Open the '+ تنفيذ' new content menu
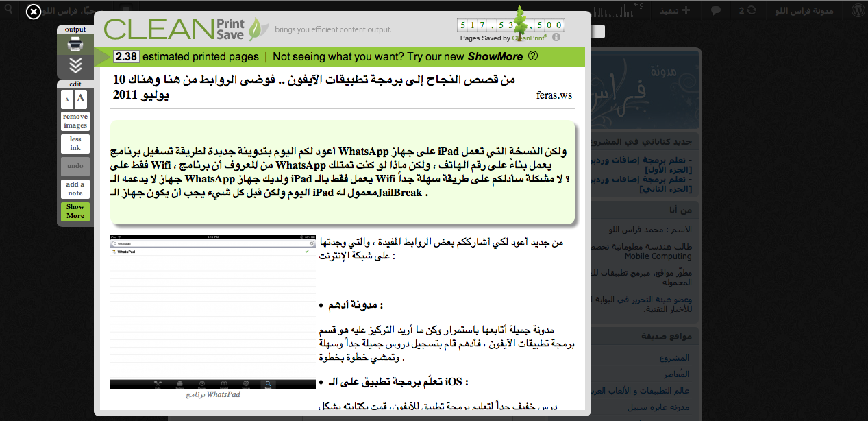The width and height of the screenshot is (868, 421). coord(675,10)
